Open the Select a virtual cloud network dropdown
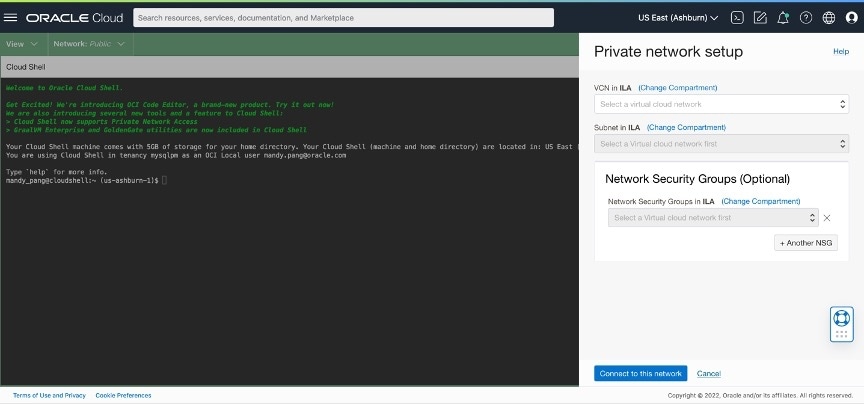This screenshot has height=404, width=864. 721,104
